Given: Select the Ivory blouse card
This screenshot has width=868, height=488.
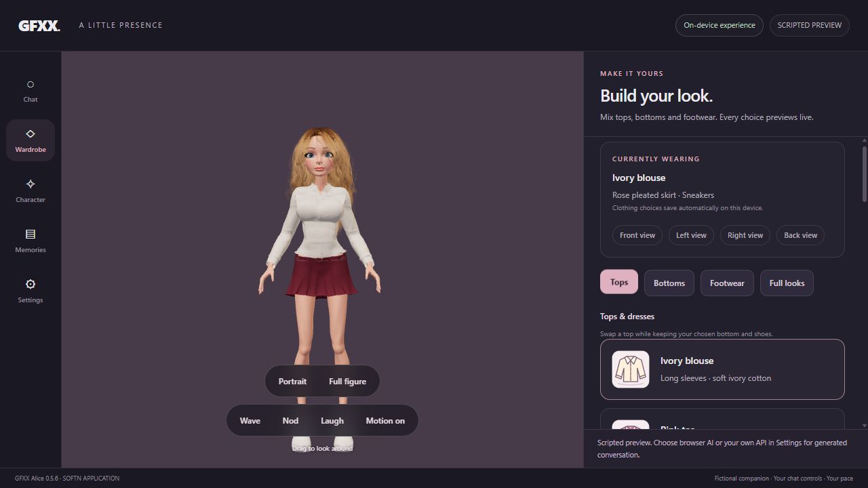Looking at the screenshot, I should pos(722,369).
